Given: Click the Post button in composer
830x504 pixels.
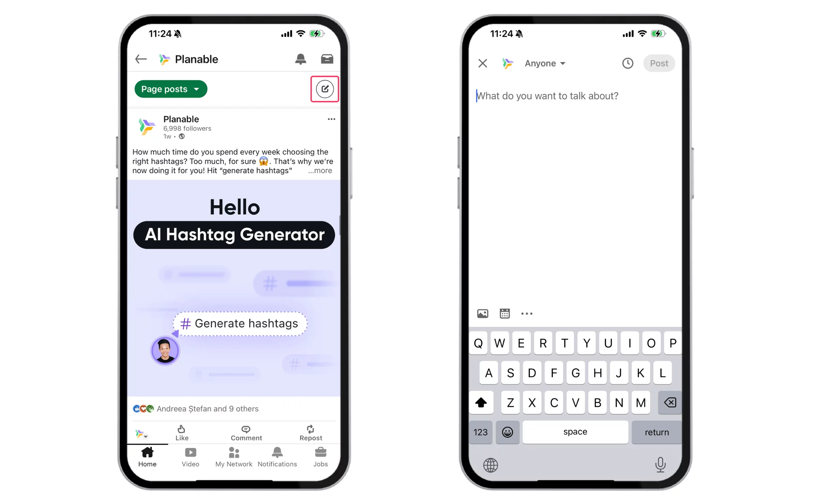Looking at the screenshot, I should tap(659, 63).
